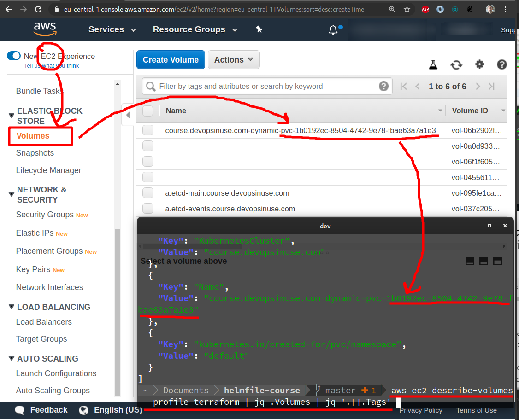Screen dimensions: 519x420
Task: Bookmark this page with the star icon
Action: (x=407, y=9)
